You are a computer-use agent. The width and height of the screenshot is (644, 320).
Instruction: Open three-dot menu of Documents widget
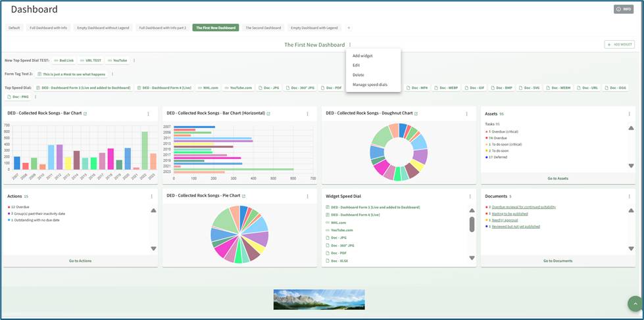(x=629, y=196)
